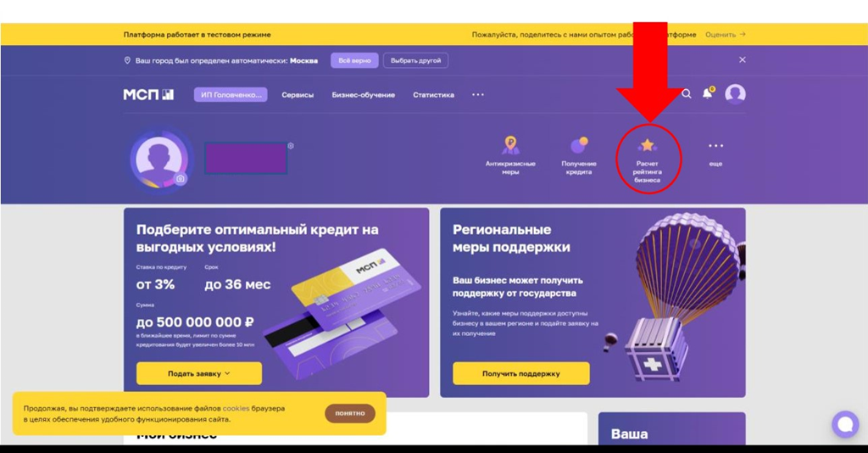The image size is (868, 453).
Task: Open the Получение кредита icon
Action: click(579, 145)
